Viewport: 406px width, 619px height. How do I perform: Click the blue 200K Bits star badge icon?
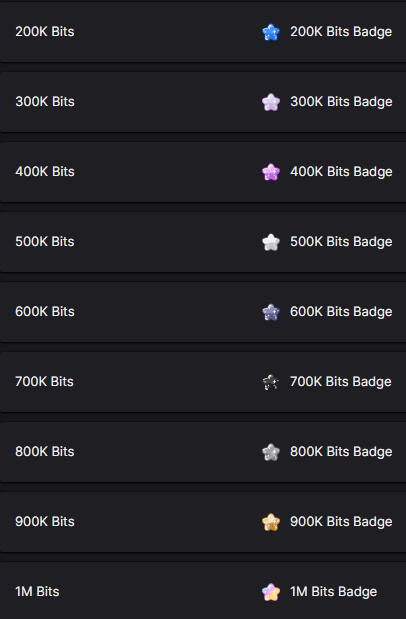point(271,32)
